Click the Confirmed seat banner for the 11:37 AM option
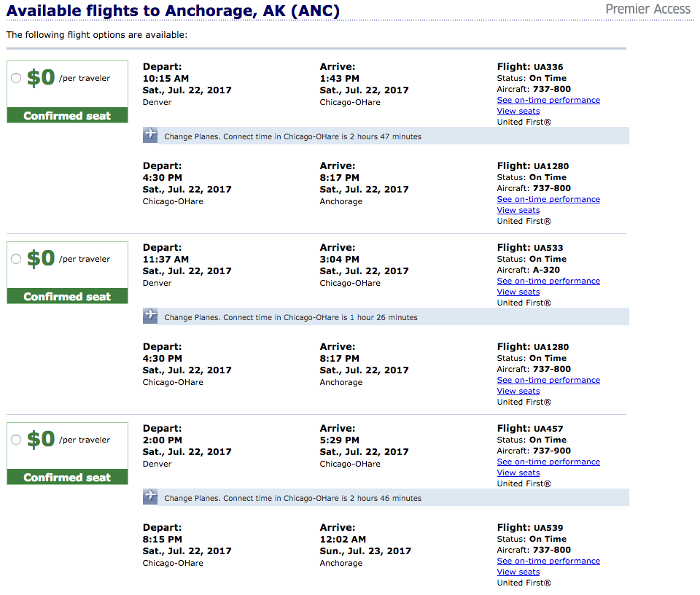The height and width of the screenshot is (595, 700). pos(67,296)
